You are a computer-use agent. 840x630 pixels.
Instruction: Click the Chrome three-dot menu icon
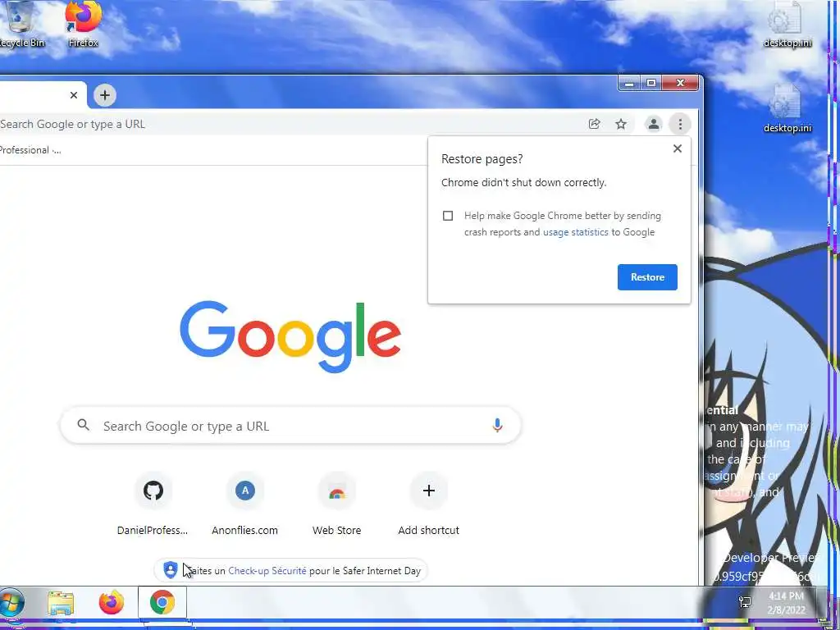point(680,125)
